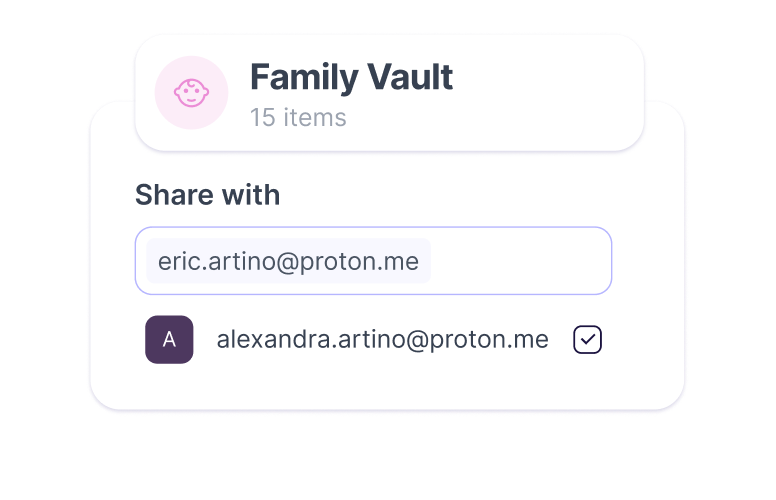
Task: Click the baby face vault icon
Action: [x=191, y=93]
